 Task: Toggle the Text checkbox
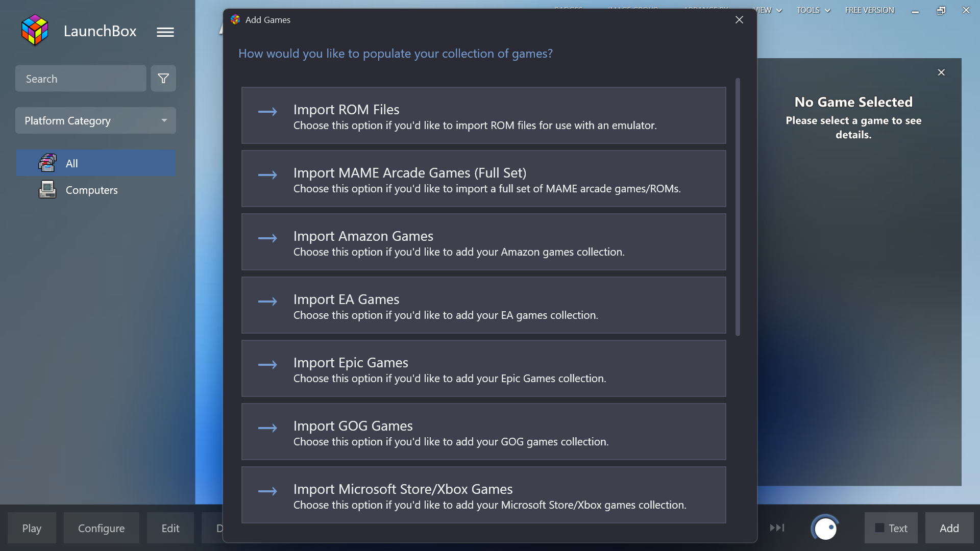tap(880, 528)
